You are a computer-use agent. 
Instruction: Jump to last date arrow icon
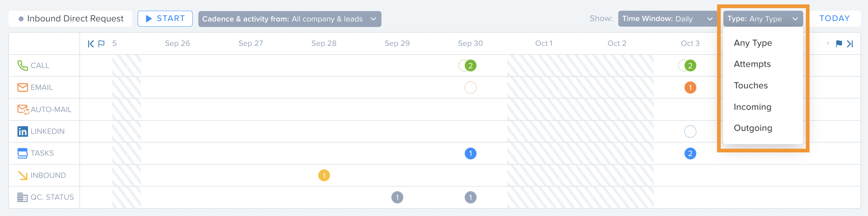[x=850, y=44]
